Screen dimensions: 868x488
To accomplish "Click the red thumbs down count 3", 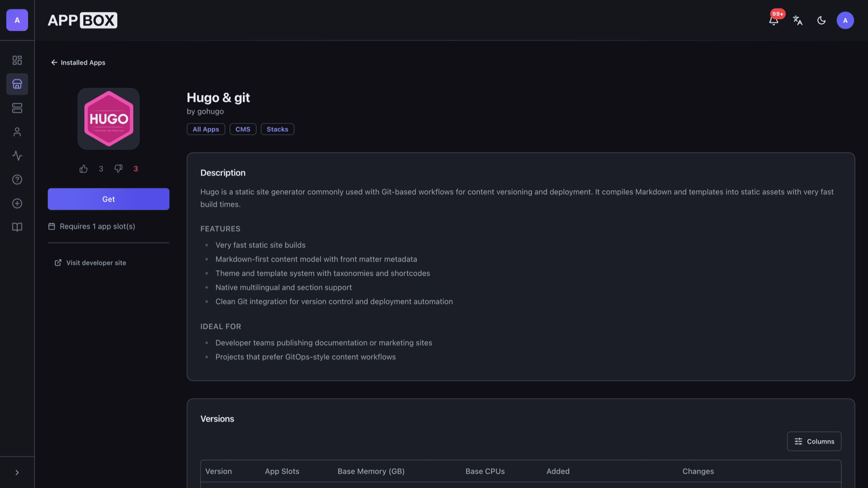I will click(x=136, y=169).
